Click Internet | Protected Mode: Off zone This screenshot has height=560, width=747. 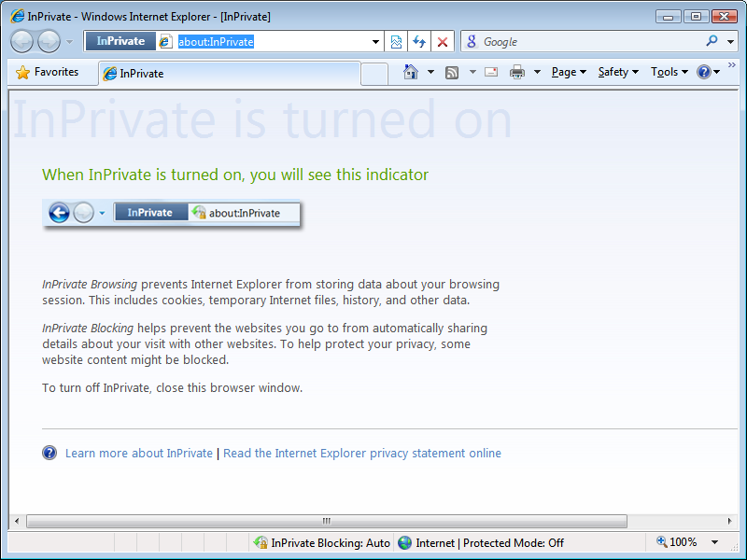481,543
